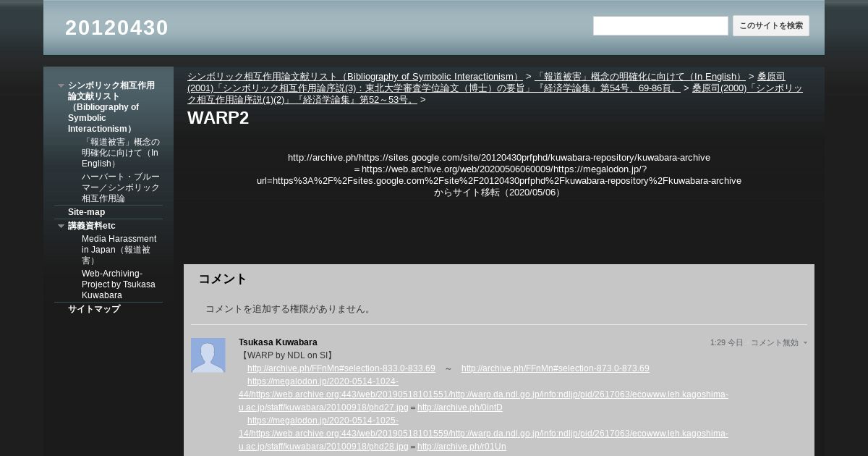Click text コメントを追加する権限がありません。

[x=289, y=309]
